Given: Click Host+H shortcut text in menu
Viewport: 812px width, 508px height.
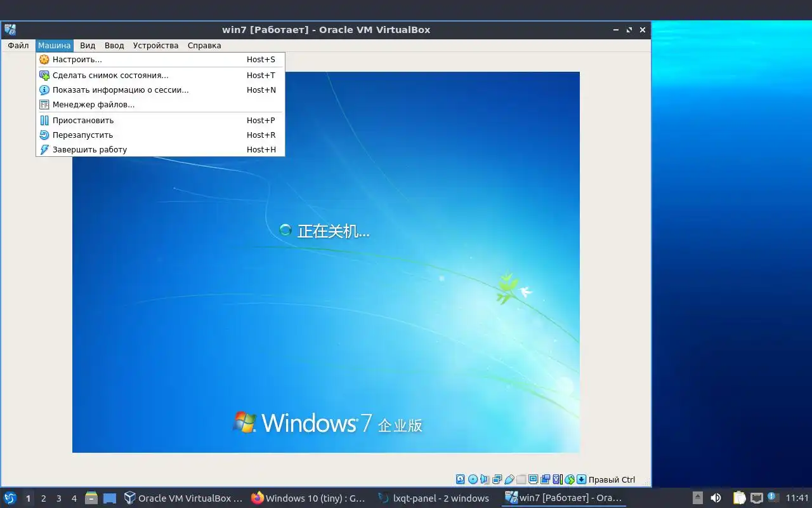Looking at the screenshot, I should tap(261, 150).
